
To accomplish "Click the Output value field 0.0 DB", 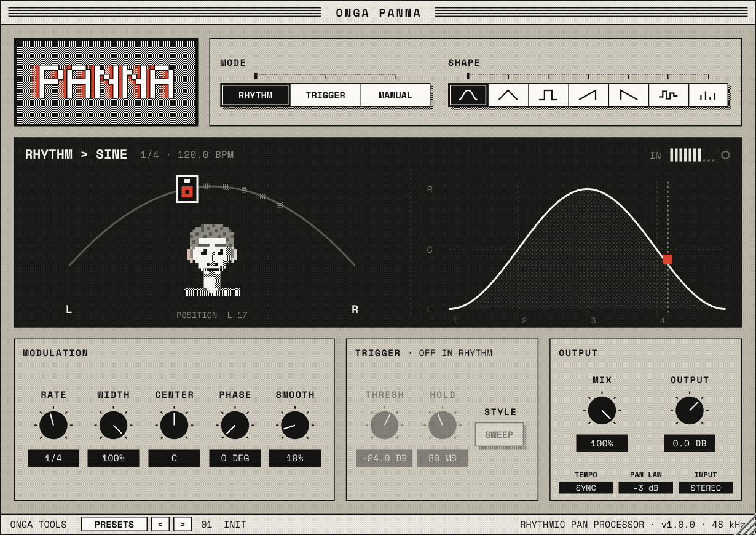I will coord(690,443).
